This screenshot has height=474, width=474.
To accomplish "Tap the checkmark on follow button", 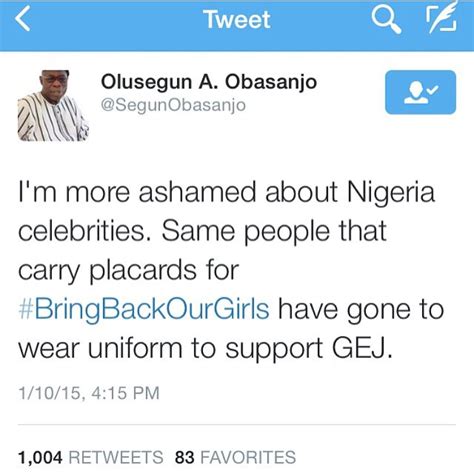I will tap(433, 89).
